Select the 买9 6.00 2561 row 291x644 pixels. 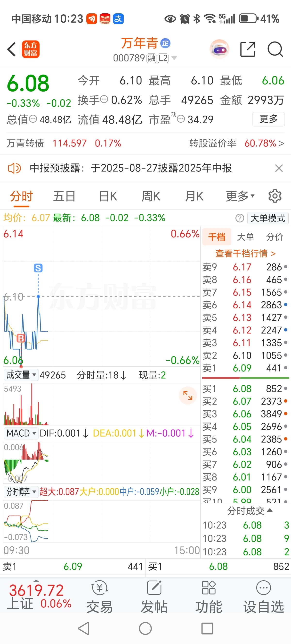pos(245,490)
